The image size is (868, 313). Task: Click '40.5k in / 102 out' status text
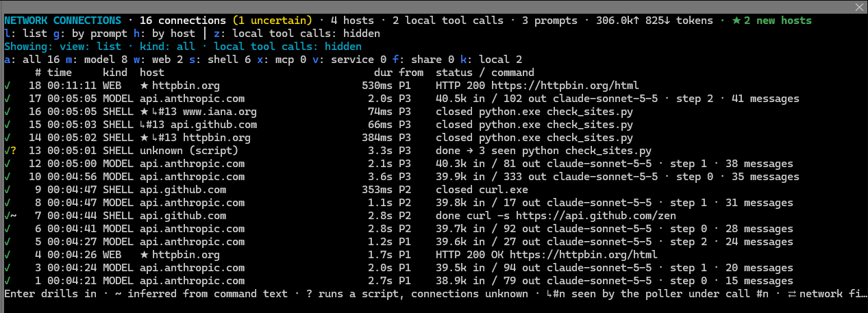point(488,99)
